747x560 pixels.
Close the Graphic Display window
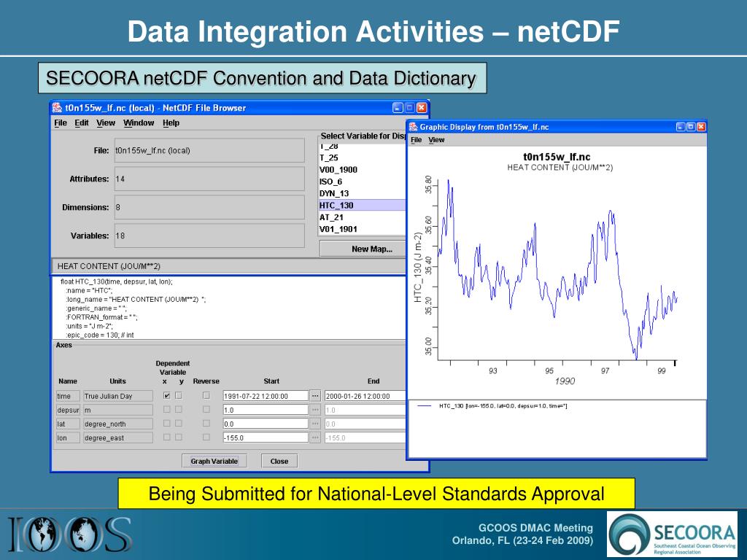[701, 127]
